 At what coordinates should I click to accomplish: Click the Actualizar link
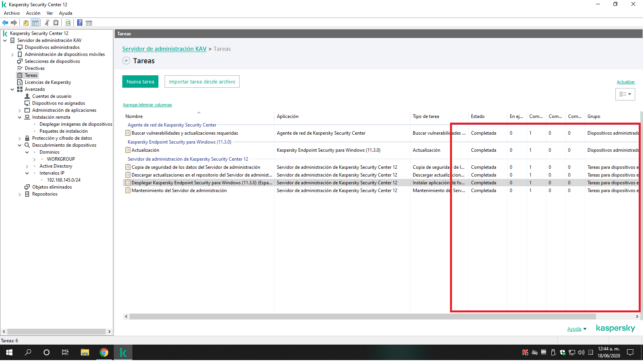click(626, 82)
